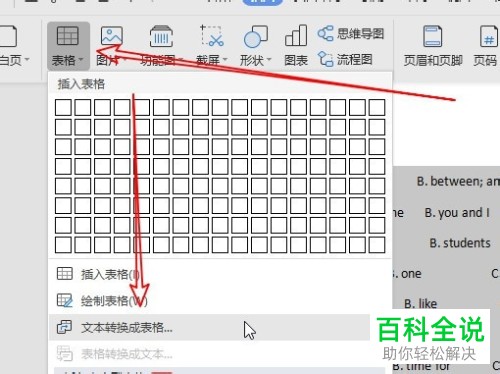The height and width of the screenshot is (374, 500).
Task: Open the 思维导图 mind map tool
Action: tap(351, 34)
